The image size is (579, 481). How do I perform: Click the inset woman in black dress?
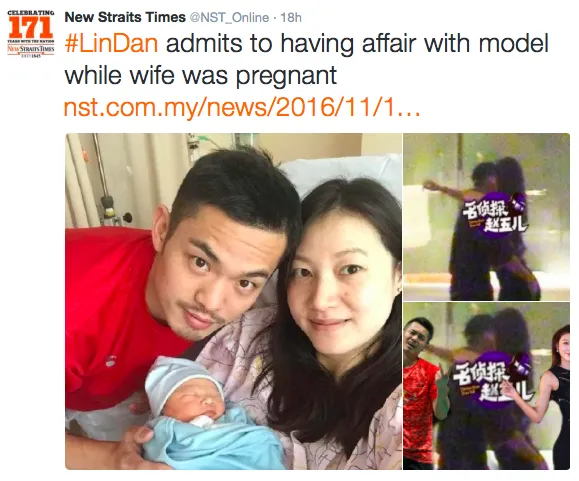[x=554, y=397]
